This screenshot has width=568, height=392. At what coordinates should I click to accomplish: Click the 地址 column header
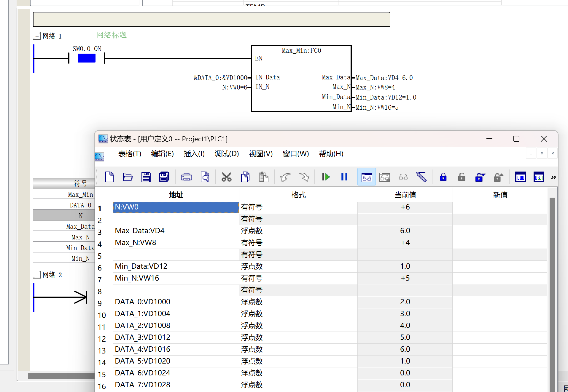[176, 195]
